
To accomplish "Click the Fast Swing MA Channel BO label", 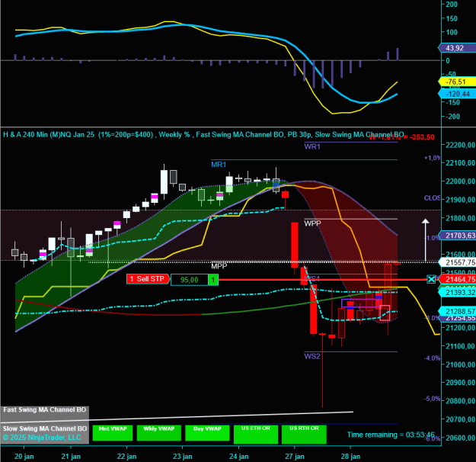I will [45, 409].
